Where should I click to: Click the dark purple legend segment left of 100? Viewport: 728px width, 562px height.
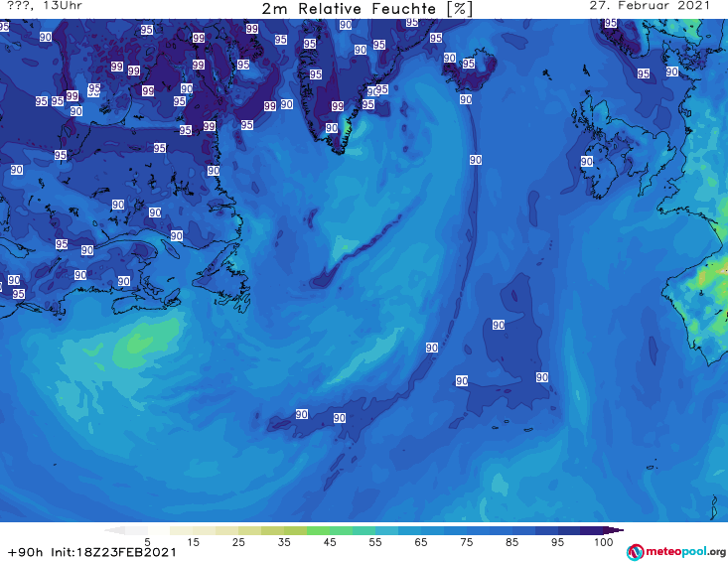coord(592,530)
